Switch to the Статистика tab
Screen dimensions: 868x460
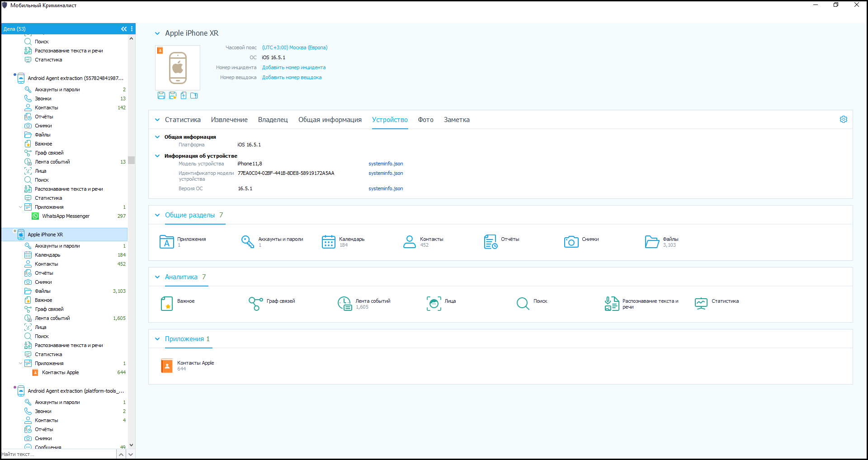[x=183, y=120]
